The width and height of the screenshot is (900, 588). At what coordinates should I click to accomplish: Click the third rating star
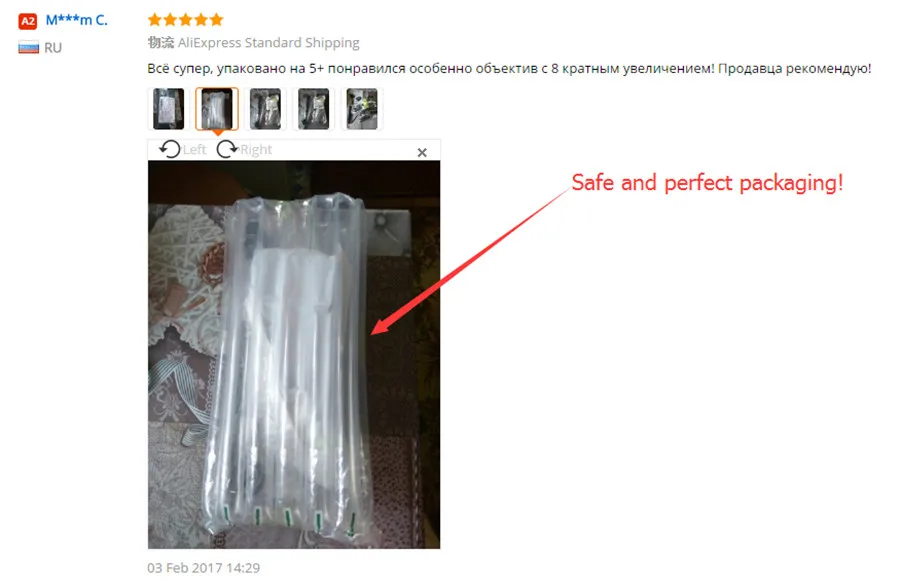point(185,20)
